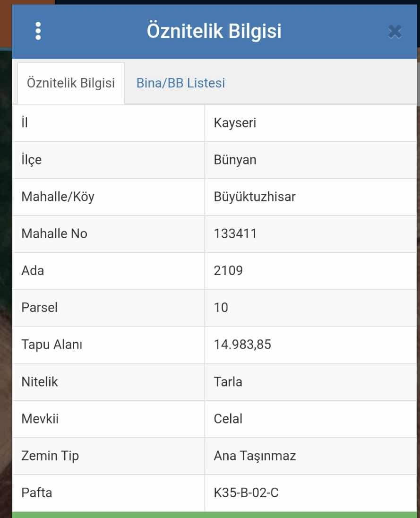The image size is (420, 518).
Task: Open the three-dot options menu
Action: coord(38,31)
